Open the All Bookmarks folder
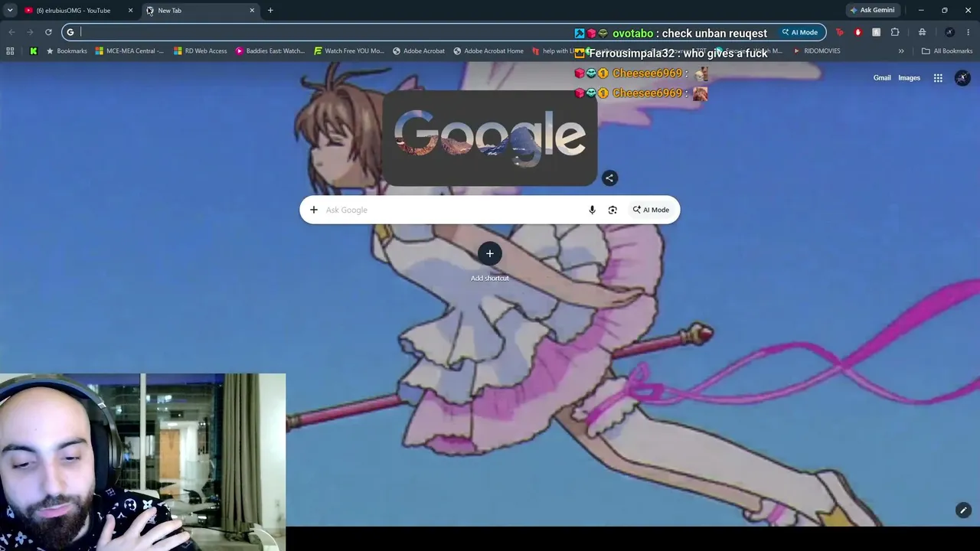This screenshot has width=980, height=551. [947, 51]
